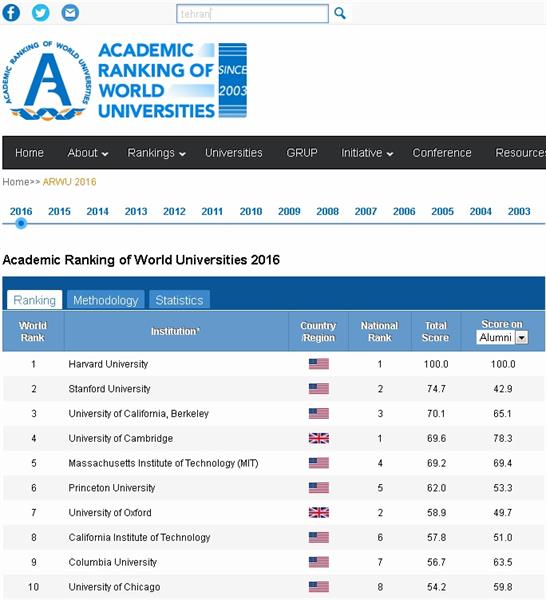Image resolution: width=546 pixels, height=600 pixels.
Task: Click the UK flag beside University of Oxford
Action: 319,512
